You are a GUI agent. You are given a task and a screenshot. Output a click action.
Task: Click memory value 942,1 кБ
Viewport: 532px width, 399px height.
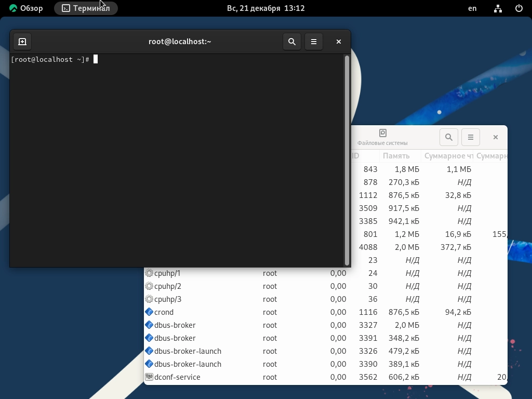coord(404,221)
